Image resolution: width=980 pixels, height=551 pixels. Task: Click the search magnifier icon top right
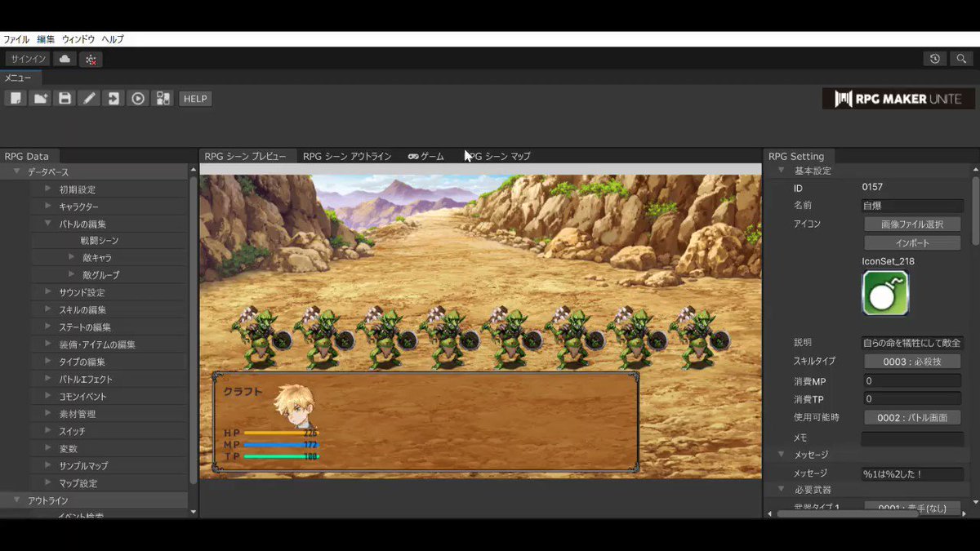961,59
